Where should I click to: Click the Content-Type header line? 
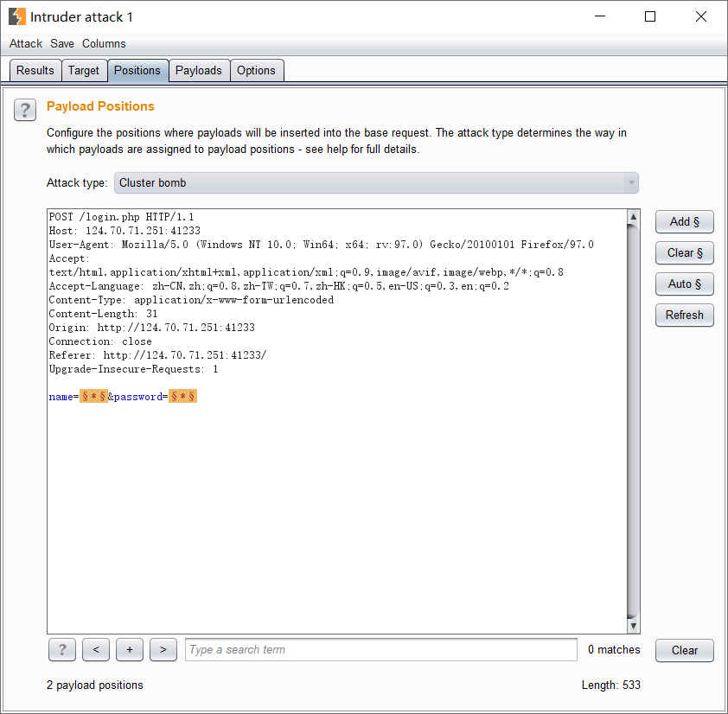click(191, 300)
